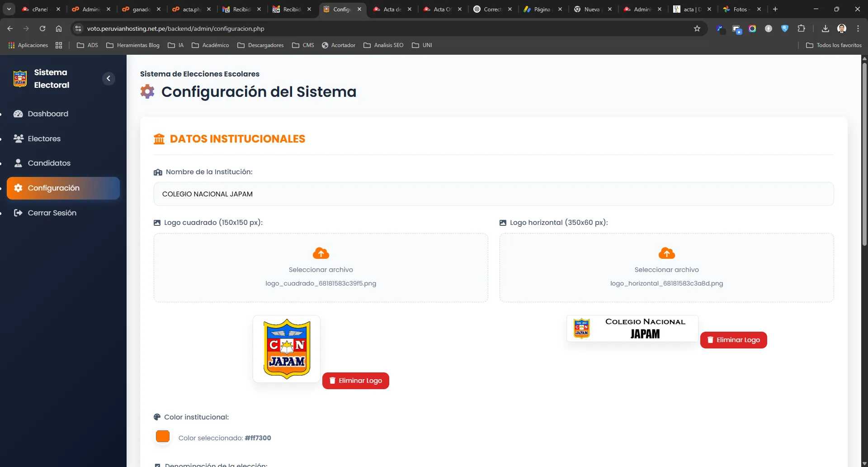The width and height of the screenshot is (868, 467).
Task: Open Todos los favoritos folder
Action: click(834, 45)
